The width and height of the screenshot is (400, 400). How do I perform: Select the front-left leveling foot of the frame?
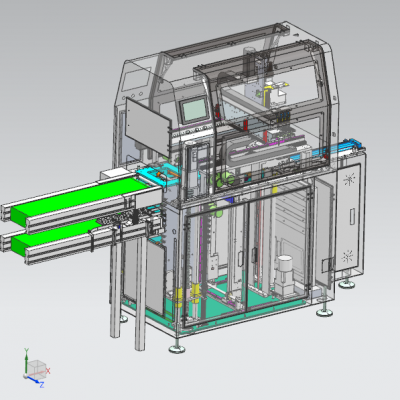[177, 349]
